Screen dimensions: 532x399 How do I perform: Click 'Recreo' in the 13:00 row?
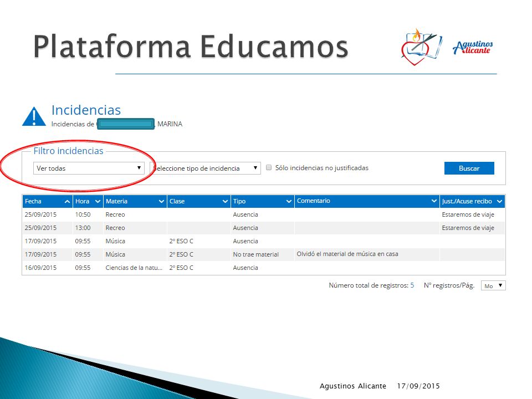pos(115,228)
